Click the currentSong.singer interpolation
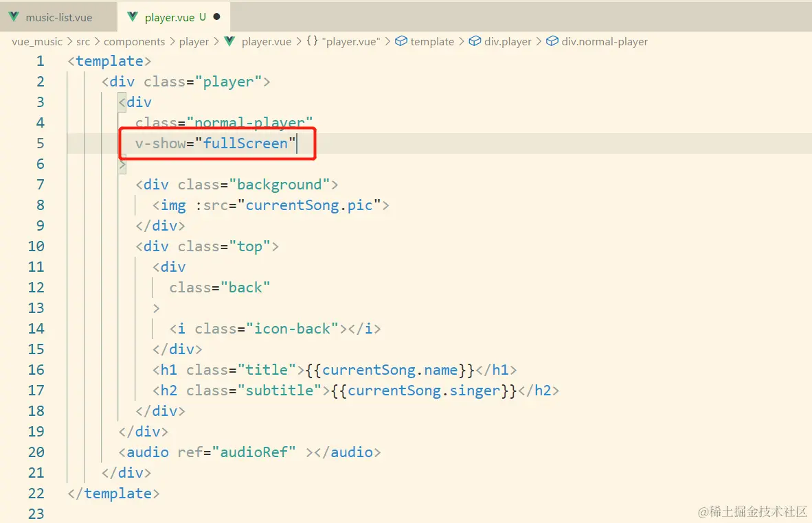 tap(424, 391)
